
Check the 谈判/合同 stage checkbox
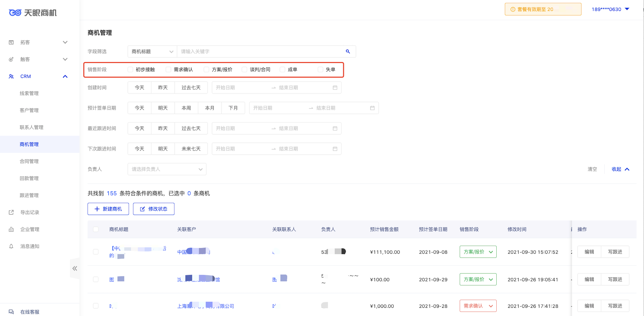(x=244, y=69)
